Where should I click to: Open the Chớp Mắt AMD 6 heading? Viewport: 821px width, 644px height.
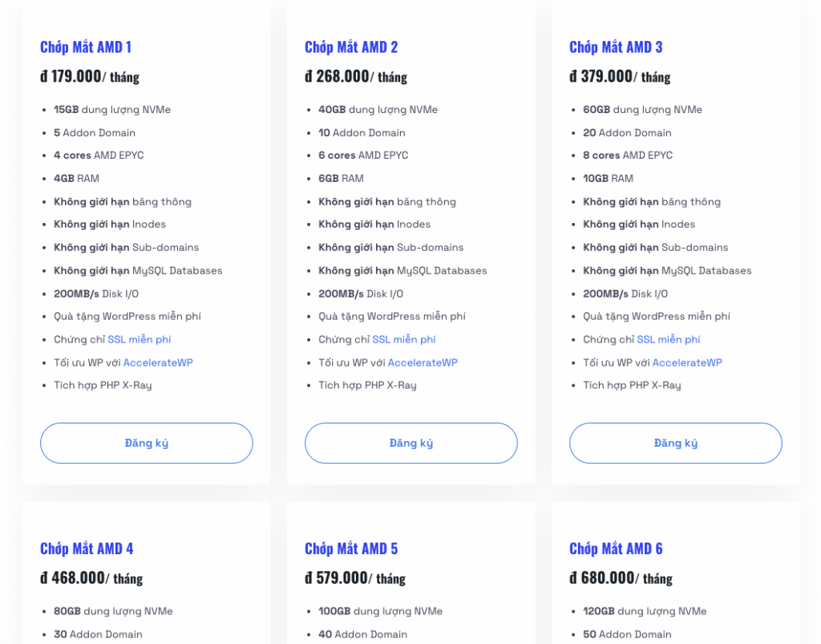coord(616,549)
